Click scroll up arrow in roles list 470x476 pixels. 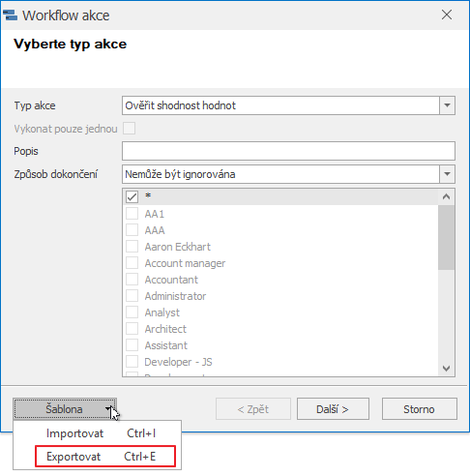coord(446,196)
